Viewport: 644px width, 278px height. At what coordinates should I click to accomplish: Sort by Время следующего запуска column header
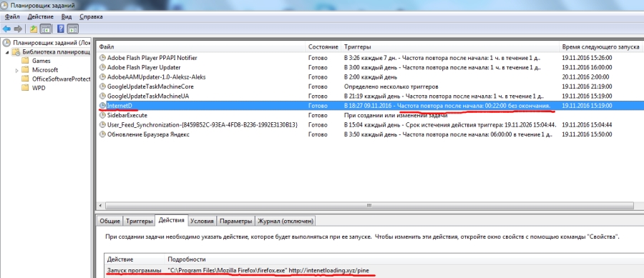600,46
